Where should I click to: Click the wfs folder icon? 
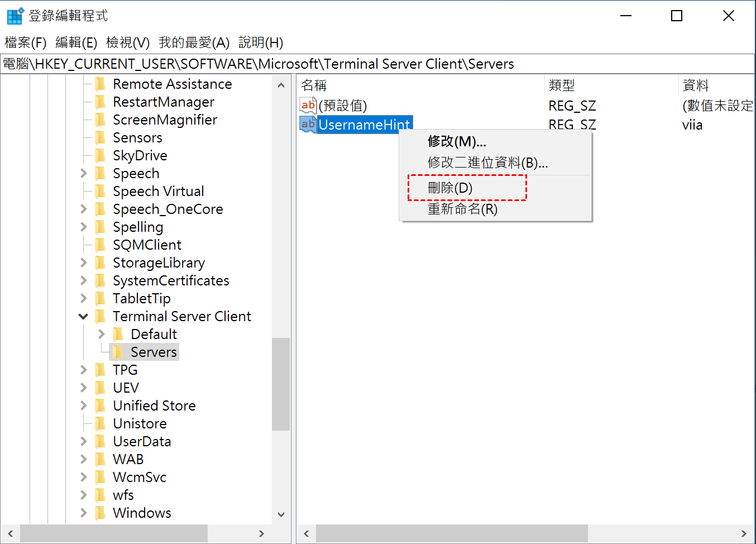coord(101,495)
